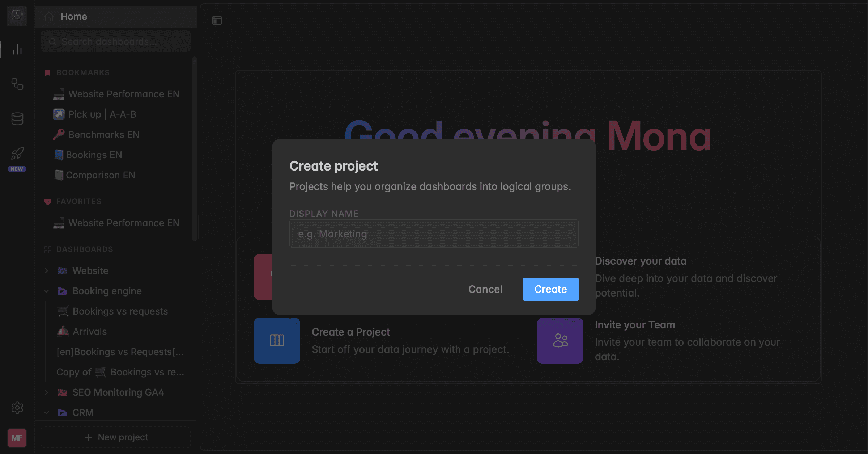Expand the Website project chevron

(46, 271)
